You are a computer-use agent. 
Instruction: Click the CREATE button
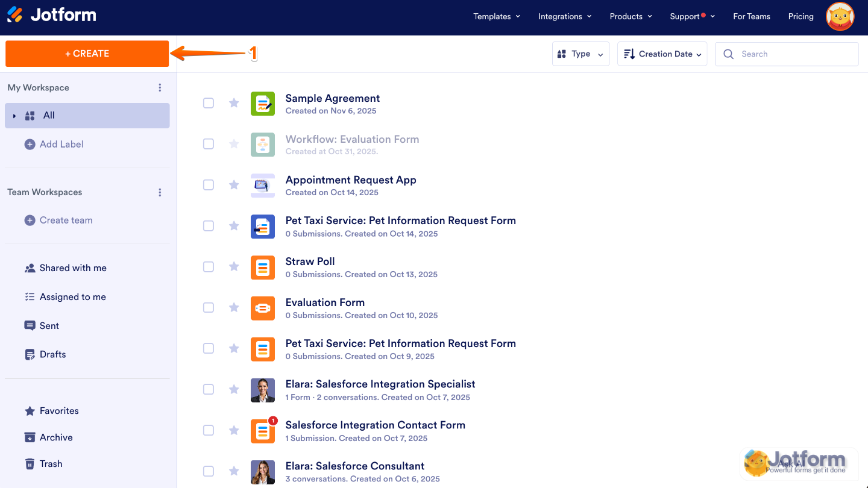point(87,53)
